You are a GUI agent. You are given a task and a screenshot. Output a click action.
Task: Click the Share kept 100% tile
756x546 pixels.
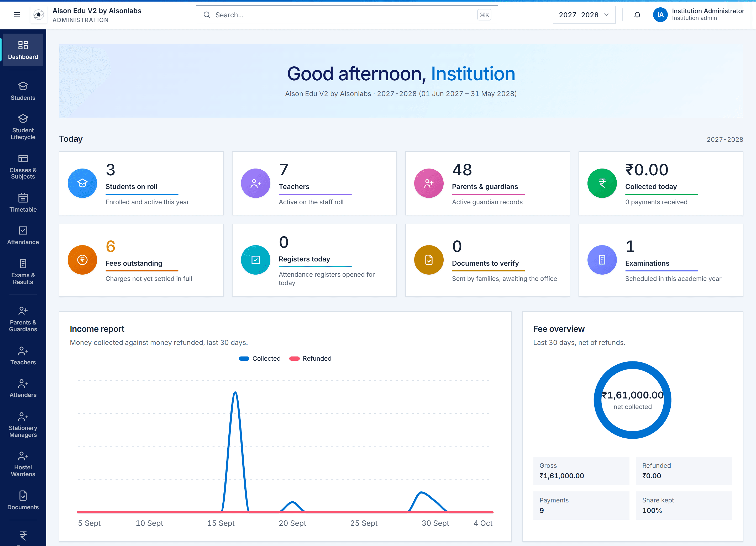(x=684, y=505)
